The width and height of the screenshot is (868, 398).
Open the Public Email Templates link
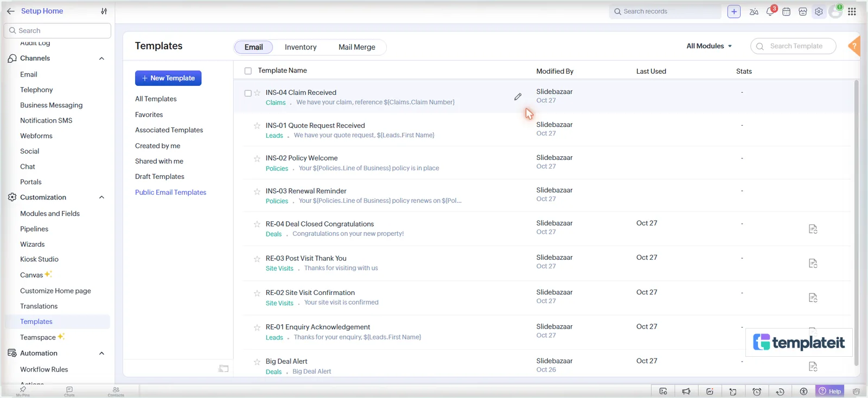[171, 192]
